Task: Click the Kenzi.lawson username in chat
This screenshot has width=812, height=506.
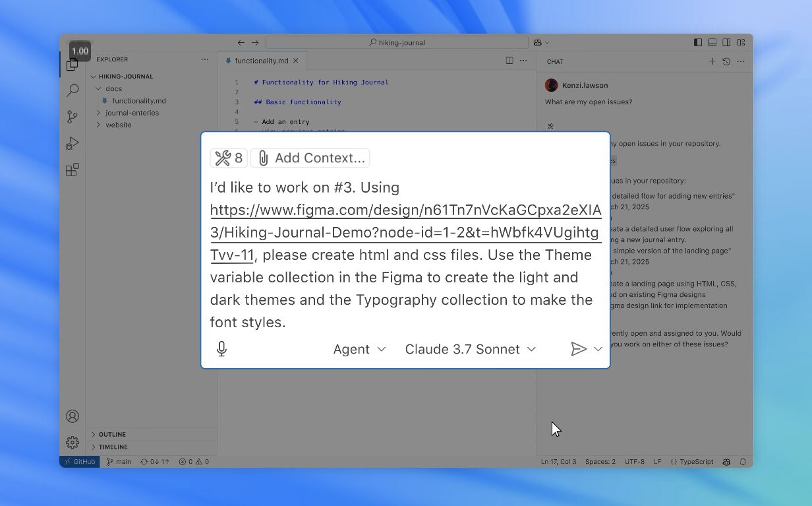Action: point(585,85)
